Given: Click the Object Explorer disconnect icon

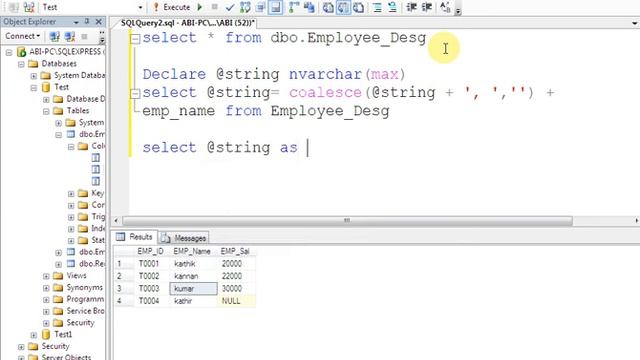Looking at the screenshot, I should pos(70,37).
